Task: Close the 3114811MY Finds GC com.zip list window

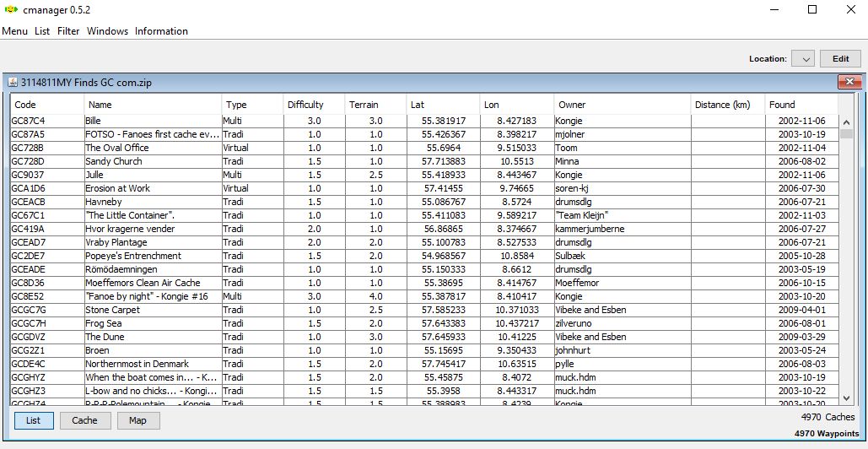Action: coord(849,83)
